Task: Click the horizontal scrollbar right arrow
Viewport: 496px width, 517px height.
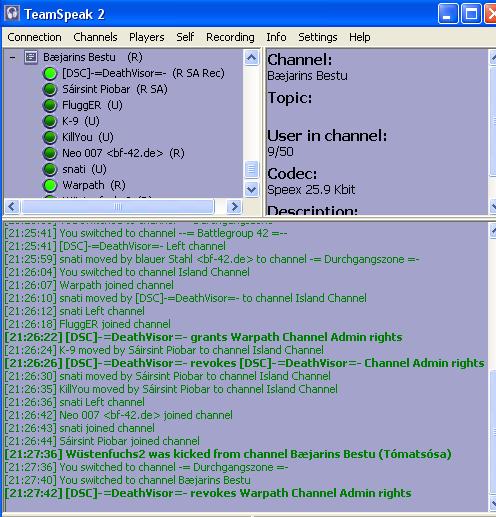Action: point(234,207)
